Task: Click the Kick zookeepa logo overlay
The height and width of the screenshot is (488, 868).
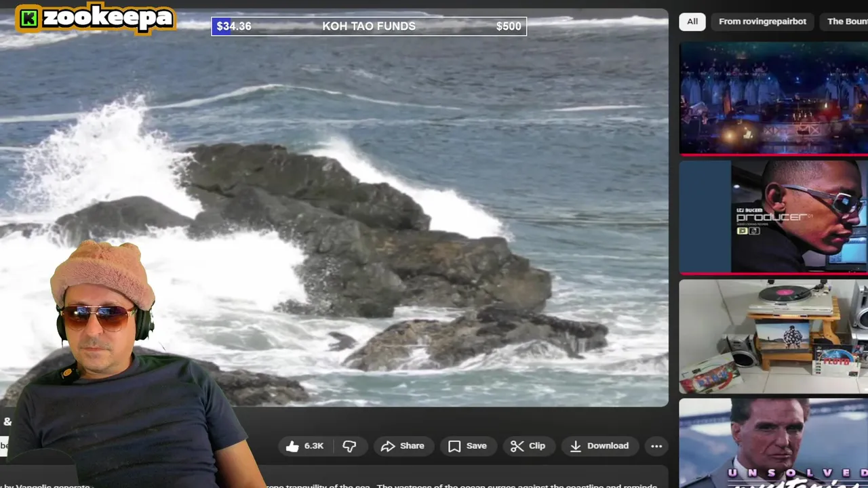Action: pyautogui.click(x=95, y=18)
